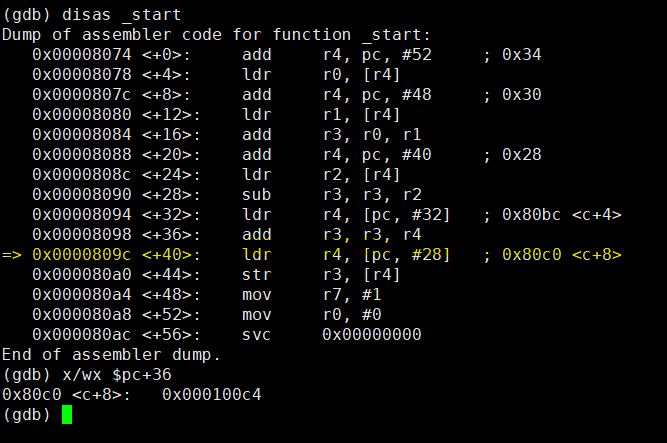This screenshot has height=443, width=667.
Task: Click address 0x00008084
Action: coord(82,135)
